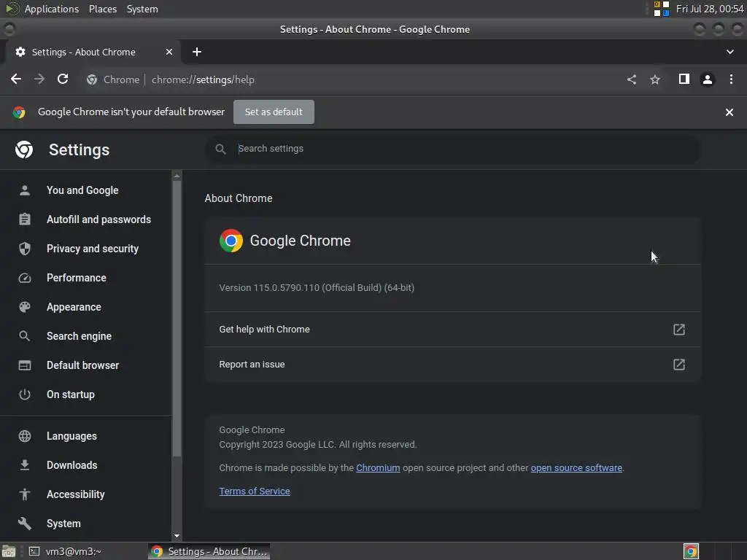Click the show desktop icon in taskbar
747x560 pixels.
tap(9, 551)
